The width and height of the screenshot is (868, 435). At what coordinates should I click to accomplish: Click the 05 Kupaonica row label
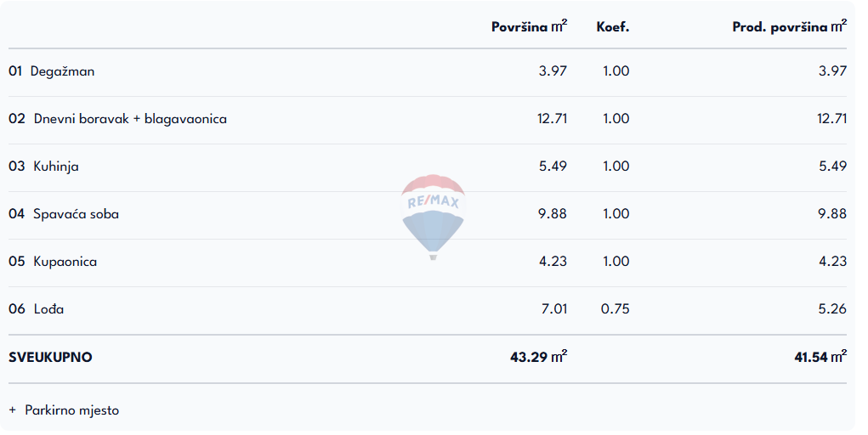pos(53,262)
